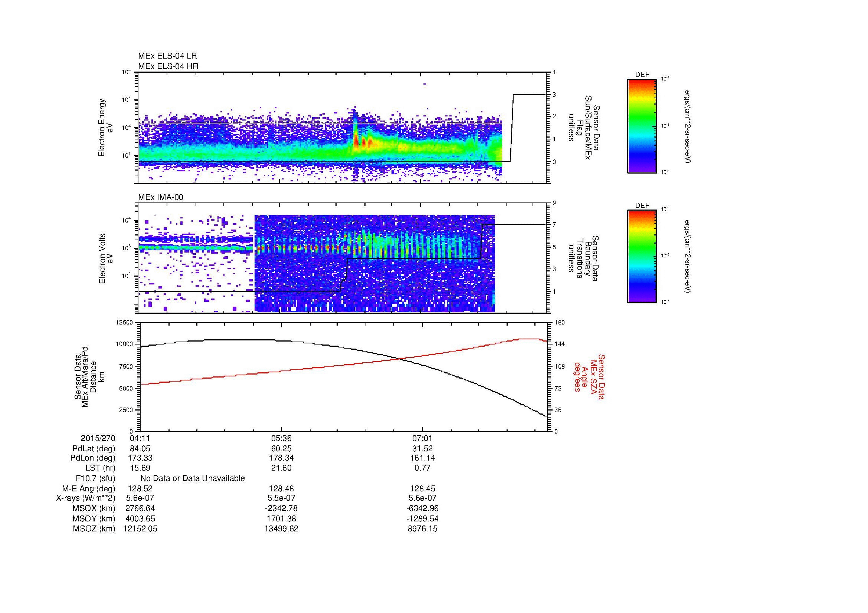Screen dimensions: 868x613
Task: Click the 'MEx ELS-04 LR' plot title
Action: click(x=167, y=56)
